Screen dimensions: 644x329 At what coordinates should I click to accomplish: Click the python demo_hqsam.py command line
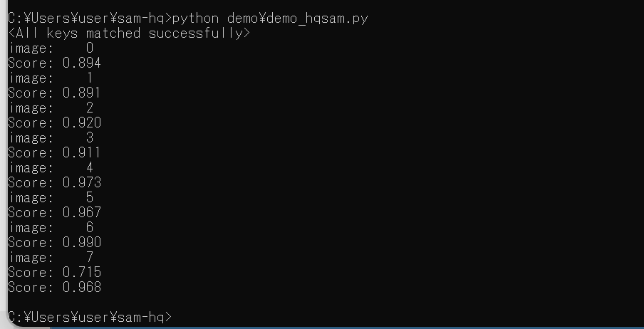point(188,19)
